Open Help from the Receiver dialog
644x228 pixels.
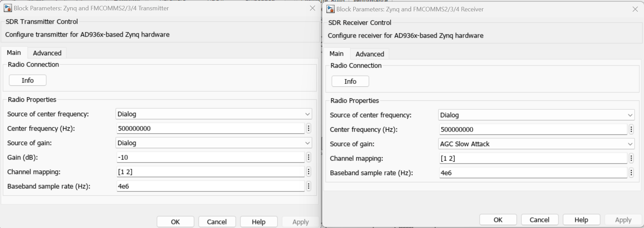(581, 220)
